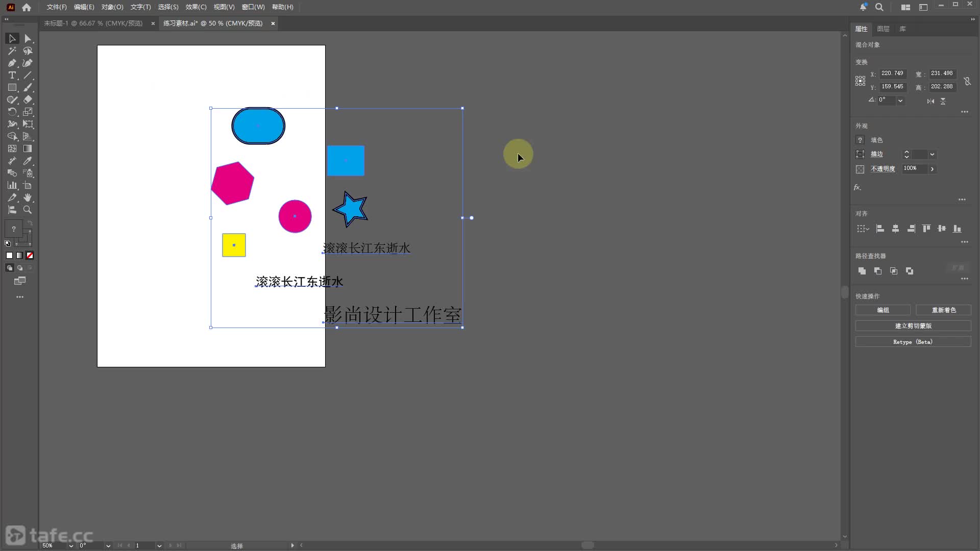Select the Scale tool
Viewport: 980px width, 551px height.
(x=28, y=112)
